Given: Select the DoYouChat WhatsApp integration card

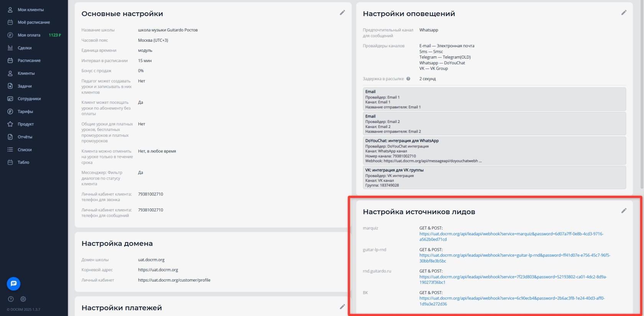Looking at the screenshot, I should [494, 151].
